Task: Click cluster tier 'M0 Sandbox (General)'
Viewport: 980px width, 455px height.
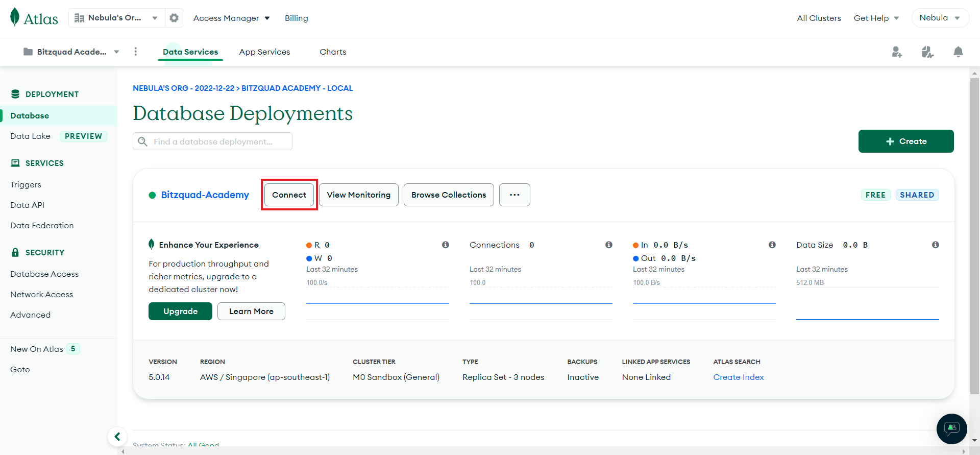Action: tap(396, 377)
